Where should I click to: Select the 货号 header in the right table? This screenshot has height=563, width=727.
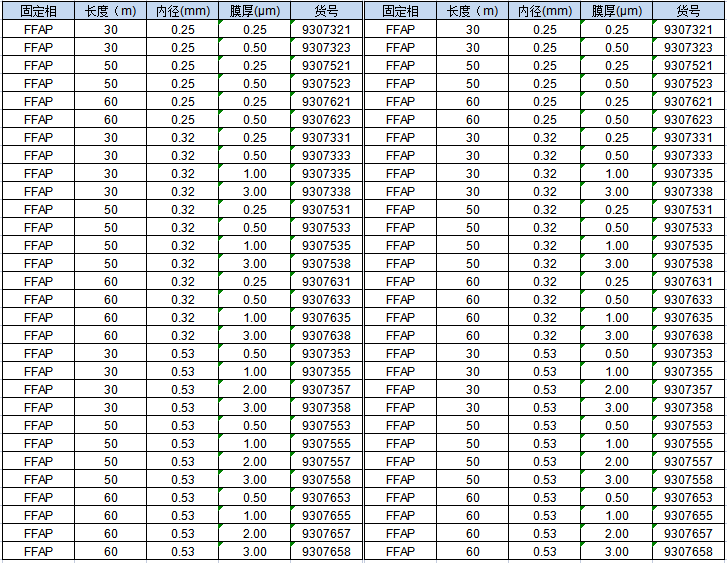coord(689,11)
